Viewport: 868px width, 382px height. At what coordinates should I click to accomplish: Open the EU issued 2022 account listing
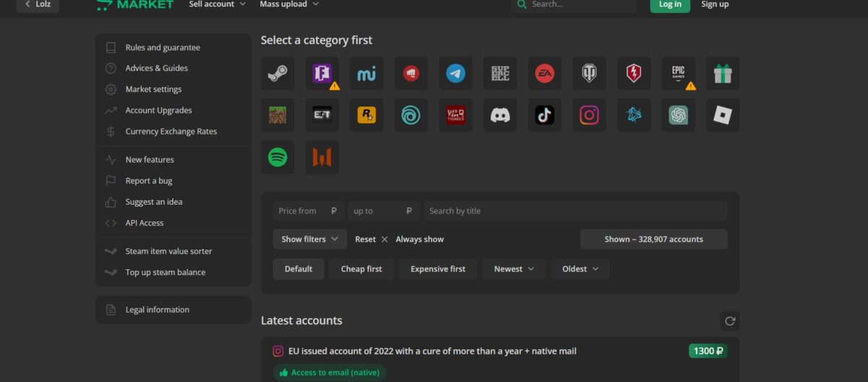[432, 352]
